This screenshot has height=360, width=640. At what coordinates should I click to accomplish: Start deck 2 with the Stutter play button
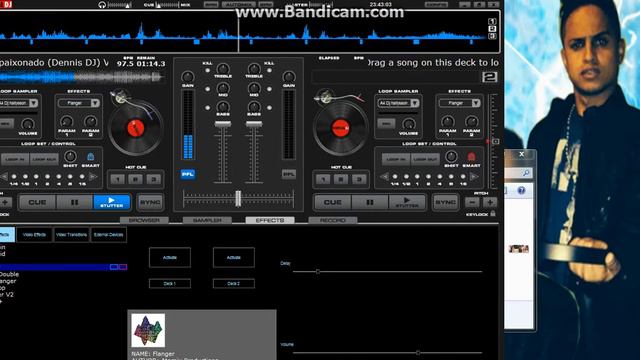407,202
